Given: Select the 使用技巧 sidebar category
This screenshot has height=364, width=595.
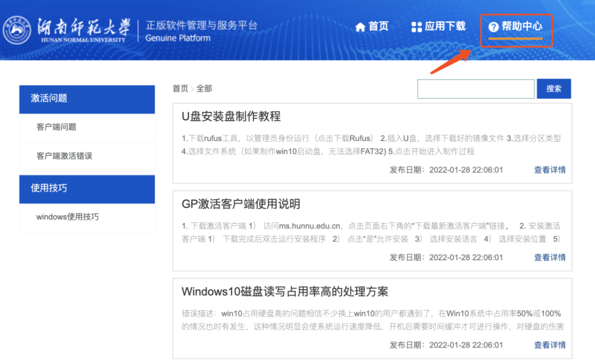Looking at the screenshot, I should pyautogui.click(x=87, y=189).
